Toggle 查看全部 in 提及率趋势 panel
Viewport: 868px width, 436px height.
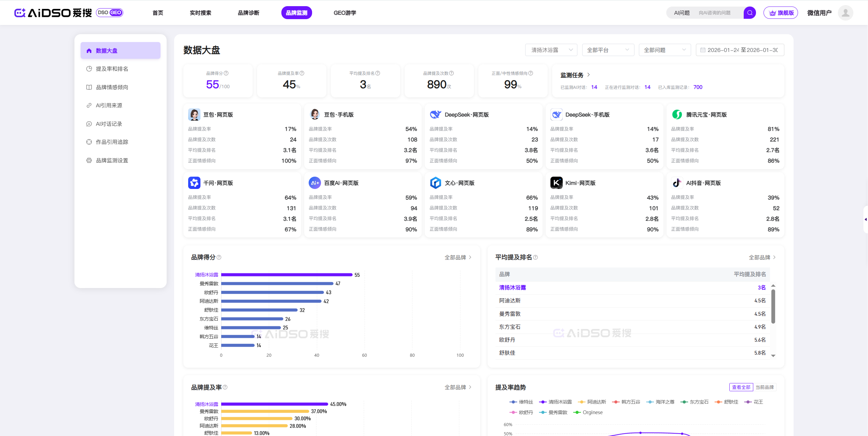[741, 387]
